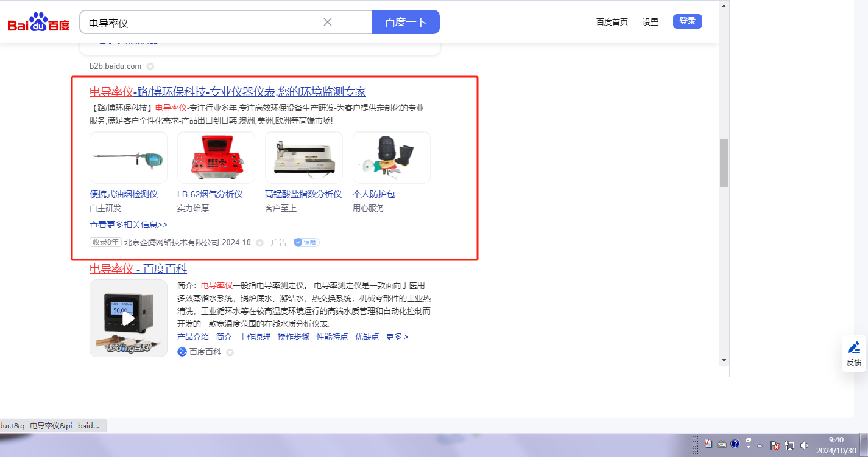This screenshot has width=868, height=457.
Task: Click the 广告 ad label
Action: point(279,242)
